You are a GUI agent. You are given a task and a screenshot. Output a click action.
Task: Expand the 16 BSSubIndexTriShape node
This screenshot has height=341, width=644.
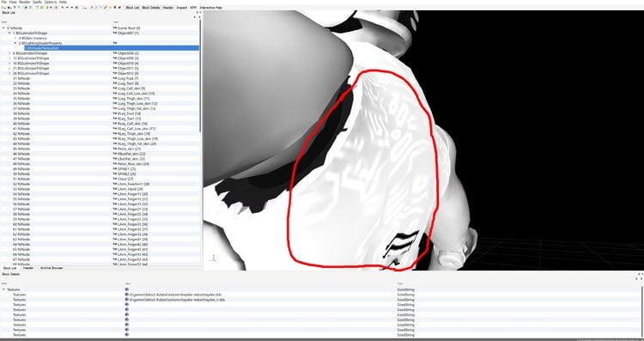(9, 64)
